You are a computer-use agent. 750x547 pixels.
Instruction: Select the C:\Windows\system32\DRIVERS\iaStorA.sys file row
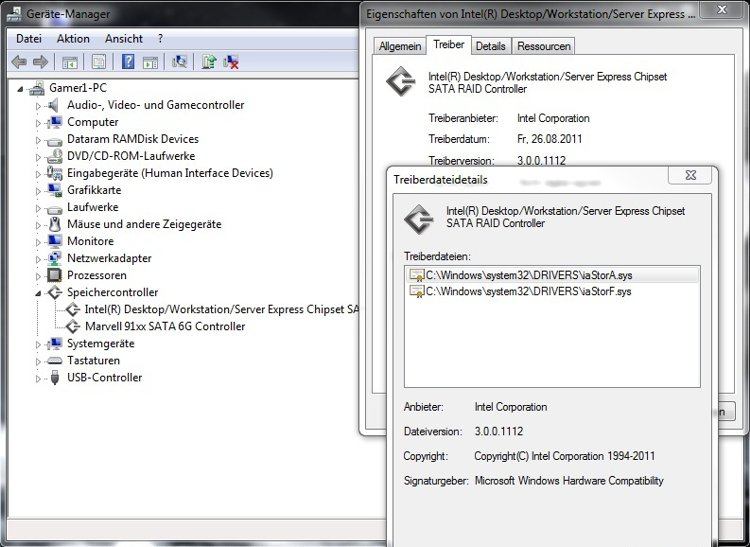pyautogui.click(x=552, y=275)
